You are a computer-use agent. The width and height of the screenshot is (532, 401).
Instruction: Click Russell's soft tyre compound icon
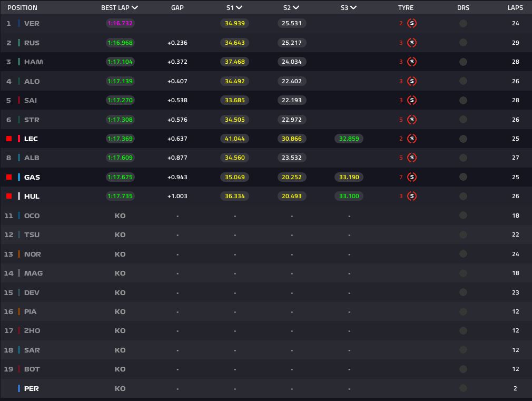point(412,43)
